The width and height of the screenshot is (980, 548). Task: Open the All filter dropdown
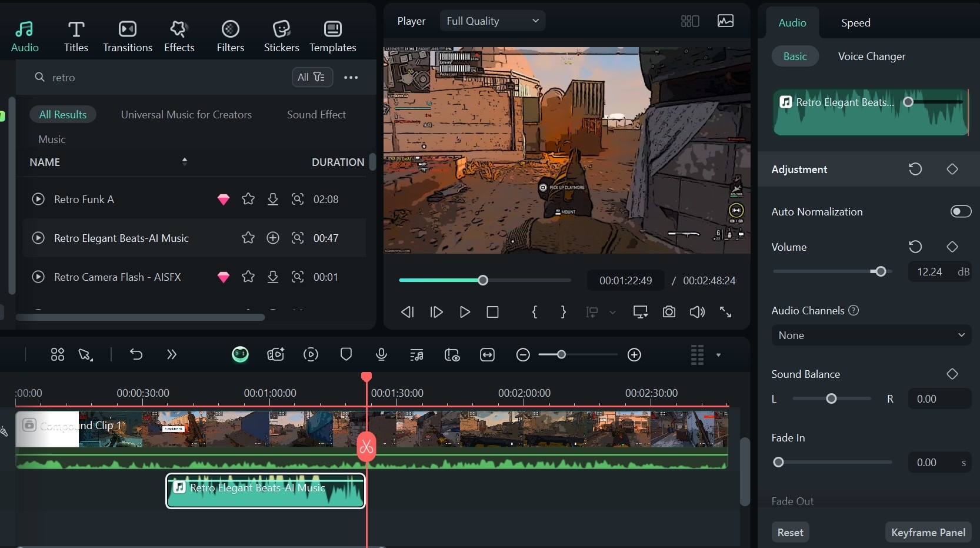click(x=312, y=77)
